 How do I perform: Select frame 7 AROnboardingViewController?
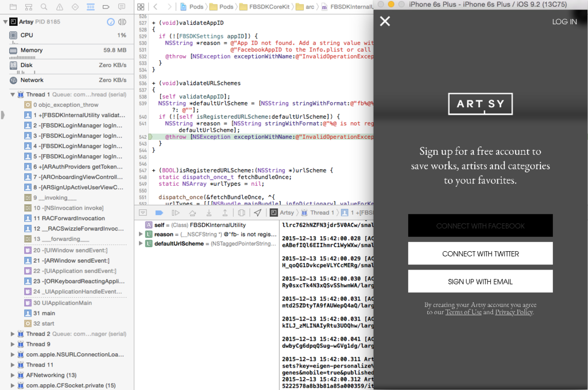pos(74,177)
